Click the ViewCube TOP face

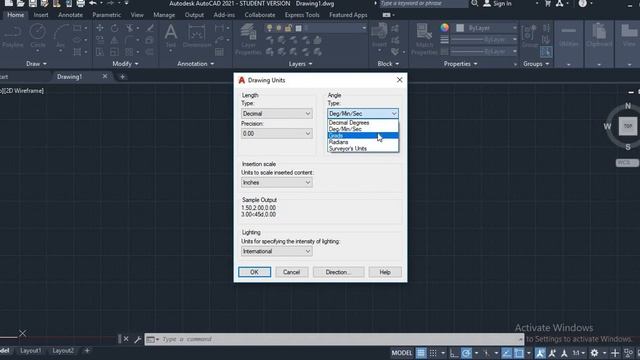coord(627,126)
